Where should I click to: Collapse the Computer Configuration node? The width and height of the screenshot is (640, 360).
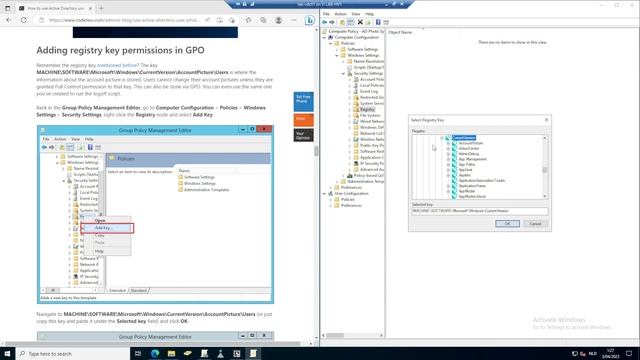pos(325,37)
